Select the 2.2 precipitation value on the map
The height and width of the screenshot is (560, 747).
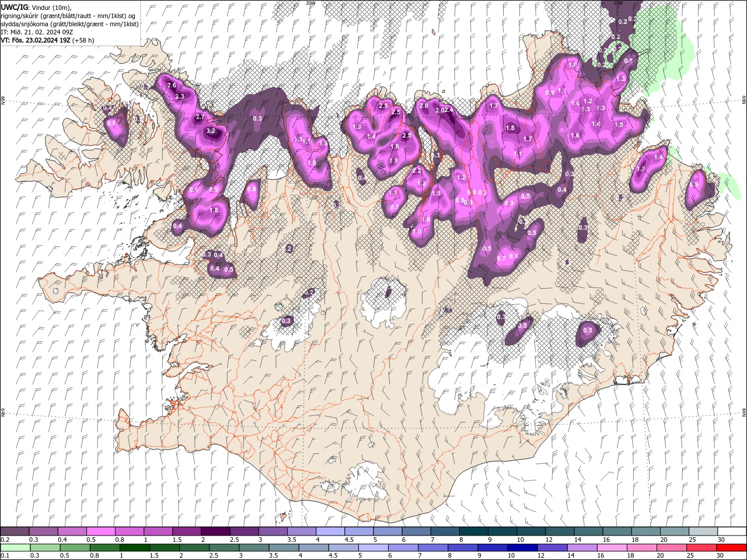click(x=417, y=171)
